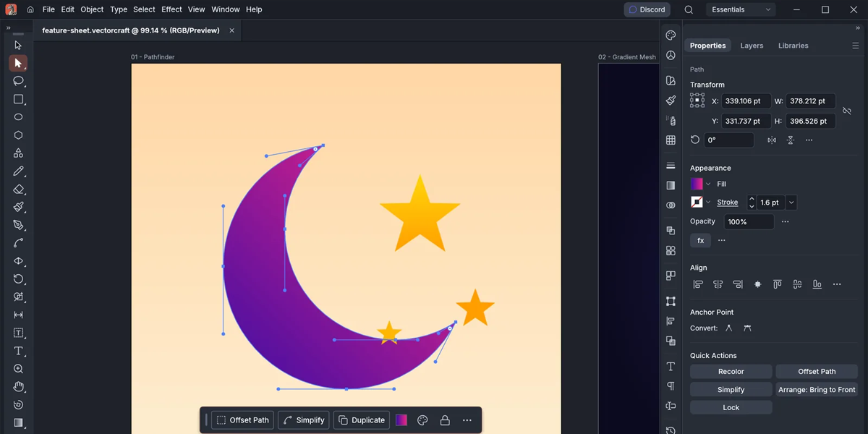Open the stroke weight dropdown

[x=791, y=203]
